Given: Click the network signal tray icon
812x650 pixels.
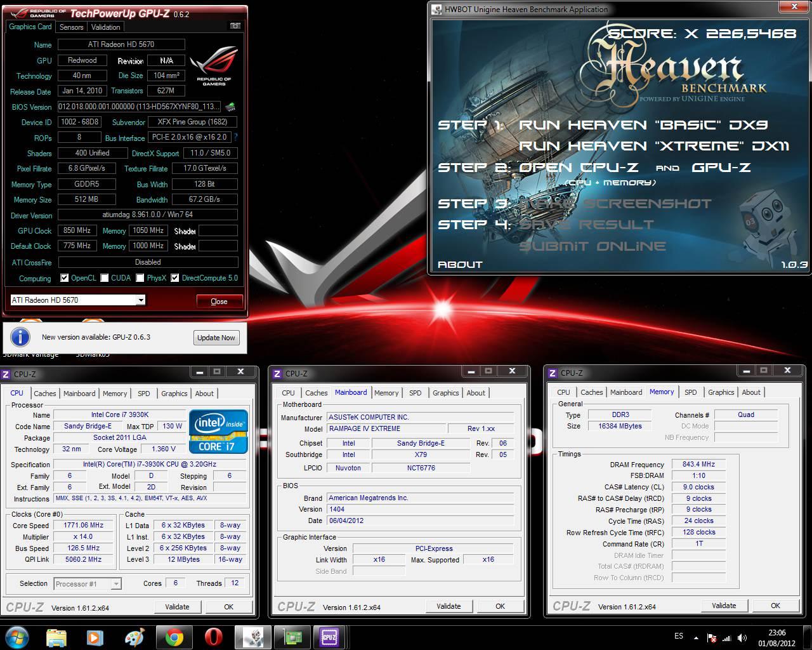Looking at the screenshot, I should coord(727,638).
